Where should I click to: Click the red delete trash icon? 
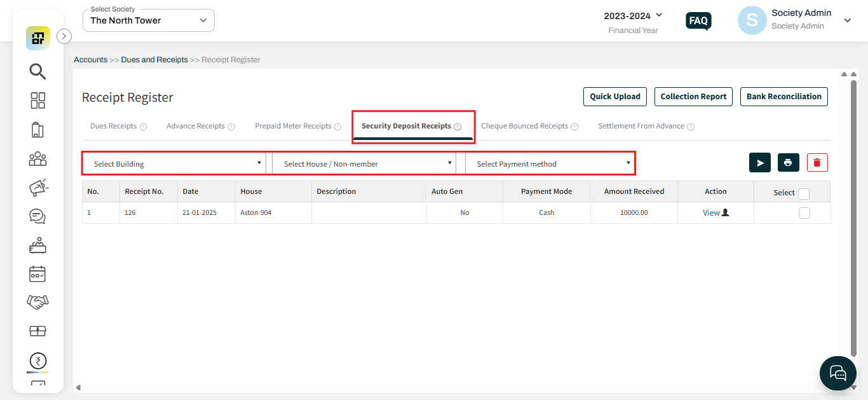[817, 163]
